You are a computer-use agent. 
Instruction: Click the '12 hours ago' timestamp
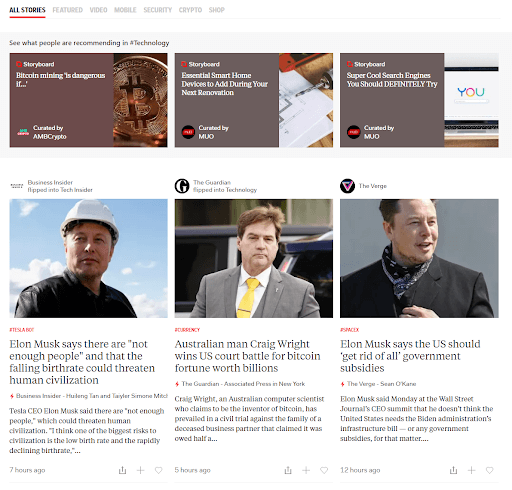click(x=360, y=470)
